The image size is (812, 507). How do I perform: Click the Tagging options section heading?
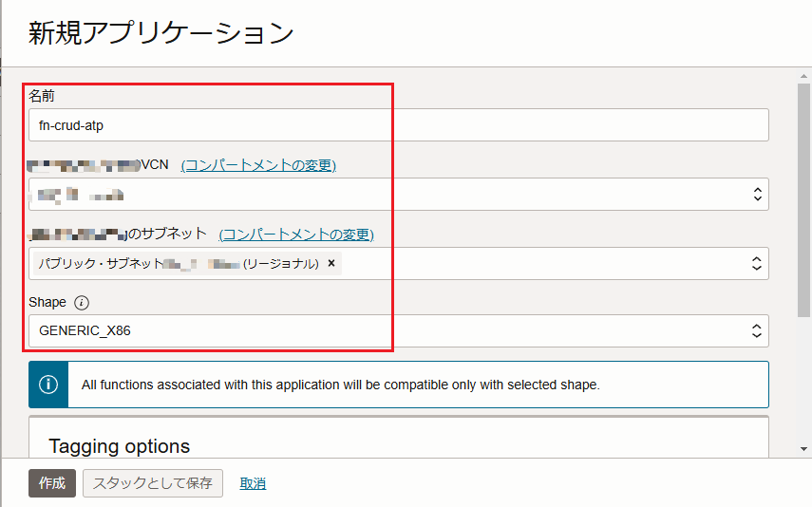coord(119,446)
